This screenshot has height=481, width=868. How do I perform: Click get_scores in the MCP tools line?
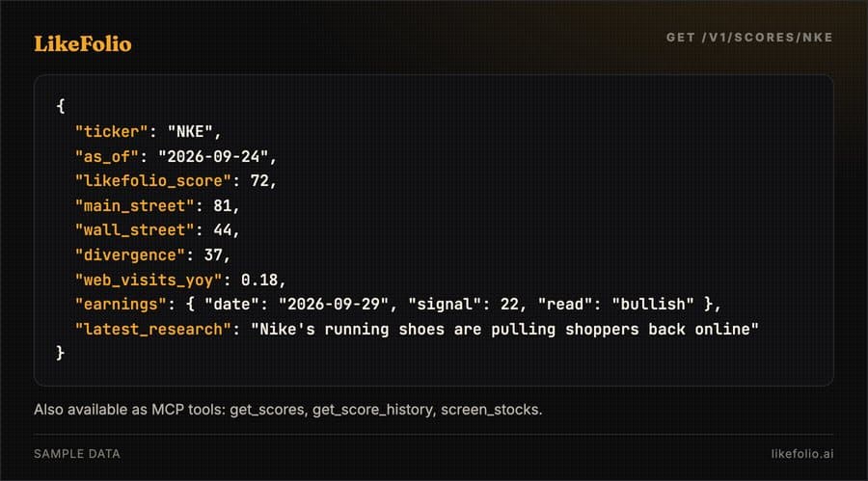pyautogui.click(x=267, y=410)
